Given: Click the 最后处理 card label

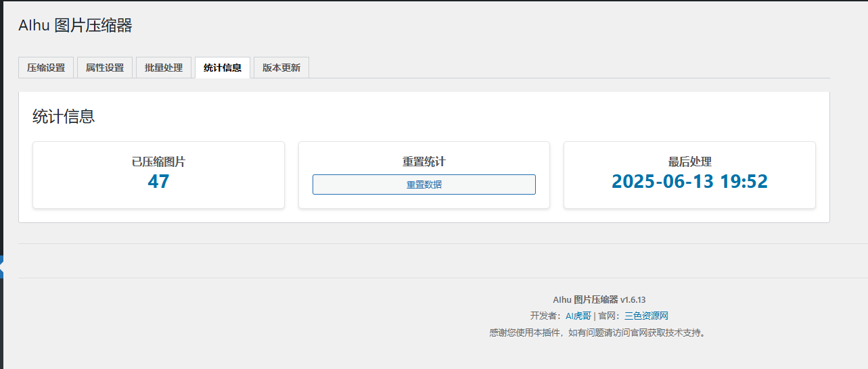Looking at the screenshot, I should coord(689,162).
